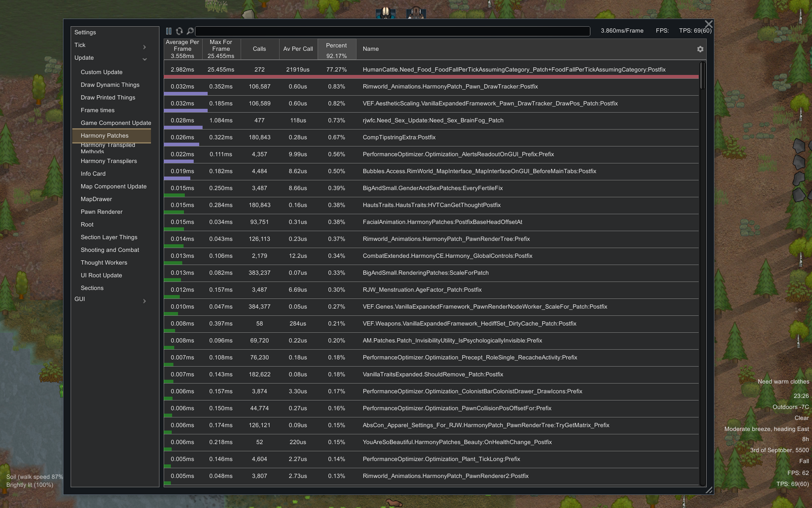Select VEF.Weapons HediffSet_DirtyCache row
The width and height of the screenshot is (812, 508).
(431, 324)
